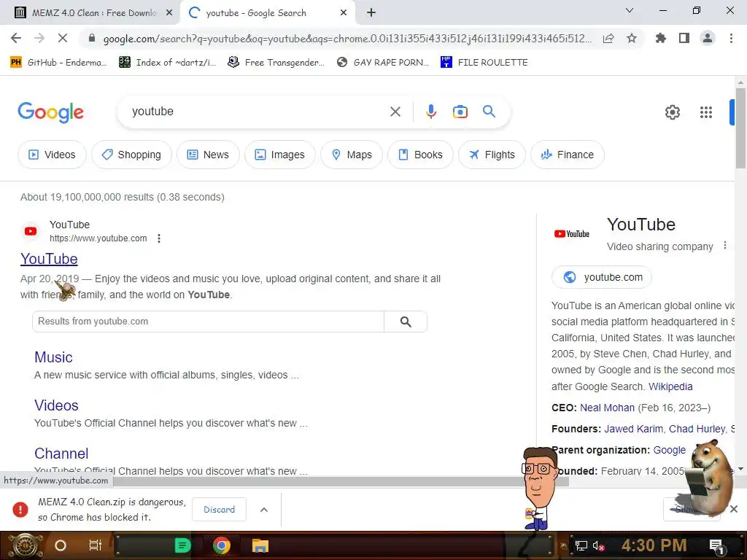
Task: Click the blue magnifier search button
Action: 489,112
